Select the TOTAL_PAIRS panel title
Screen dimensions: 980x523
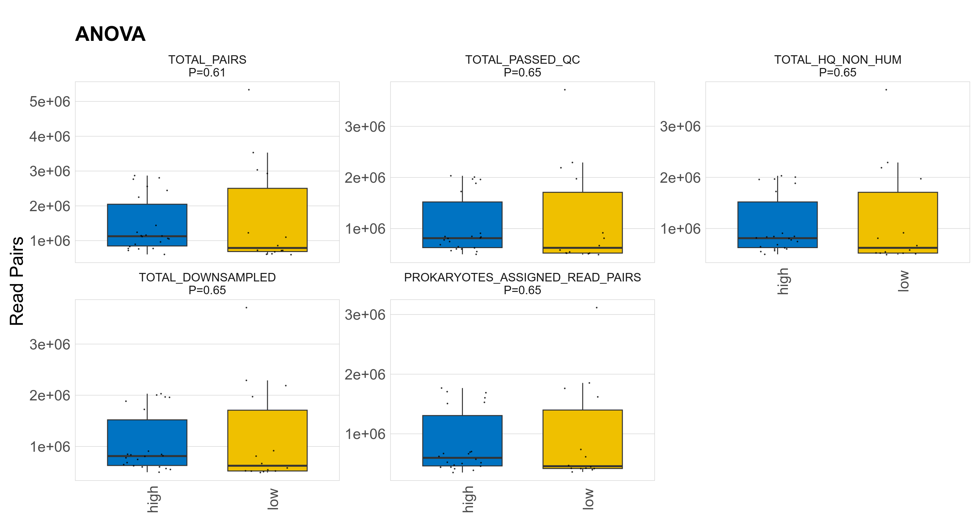pos(207,60)
